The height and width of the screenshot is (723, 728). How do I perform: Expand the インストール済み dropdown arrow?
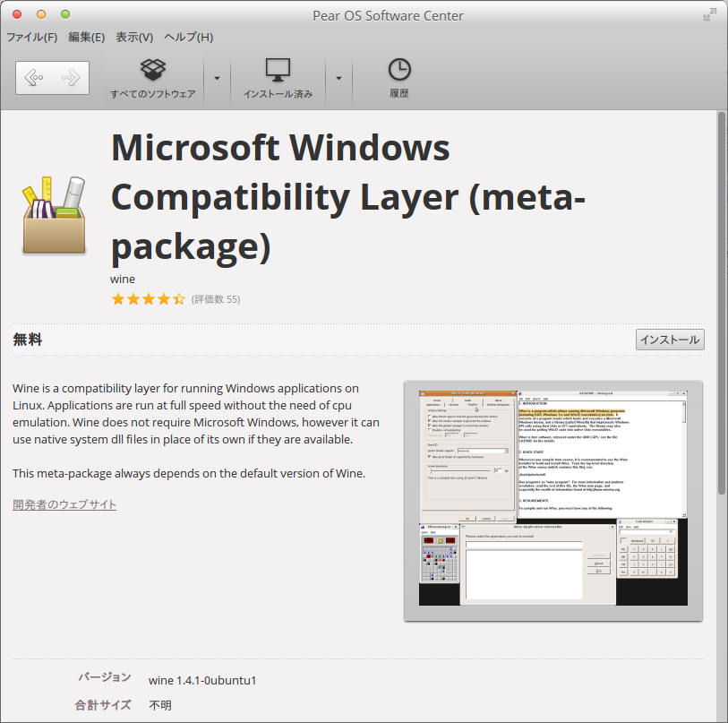(x=339, y=79)
